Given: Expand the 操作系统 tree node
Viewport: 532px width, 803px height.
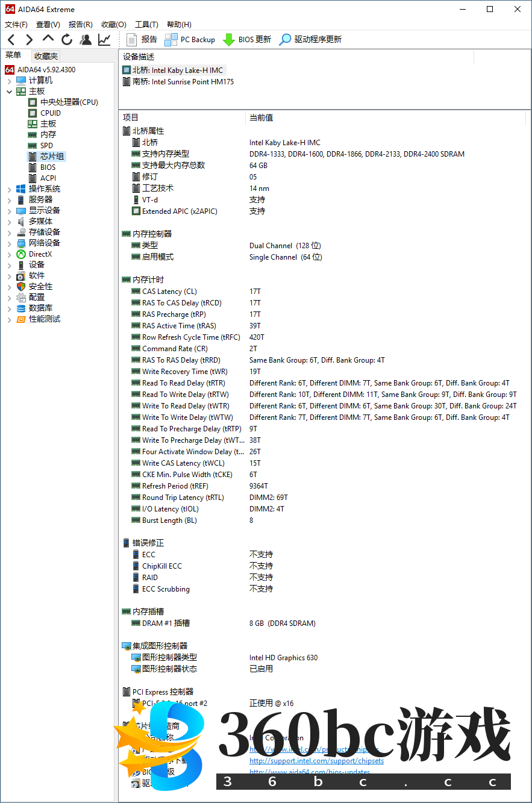Looking at the screenshot, I should (9, 189).
